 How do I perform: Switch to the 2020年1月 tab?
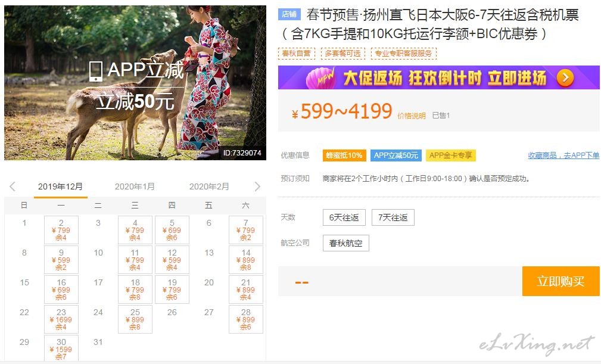tap(135, 186)
